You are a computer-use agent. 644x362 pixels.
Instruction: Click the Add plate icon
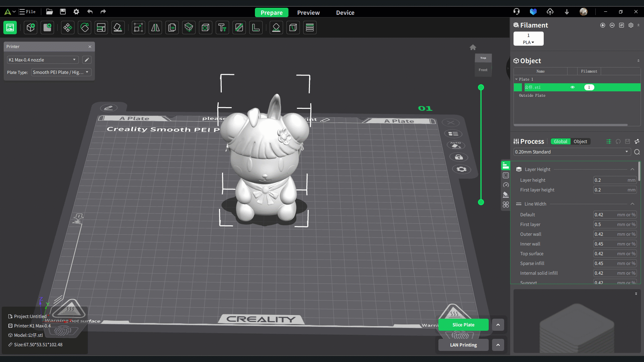(x=48, y=28)
